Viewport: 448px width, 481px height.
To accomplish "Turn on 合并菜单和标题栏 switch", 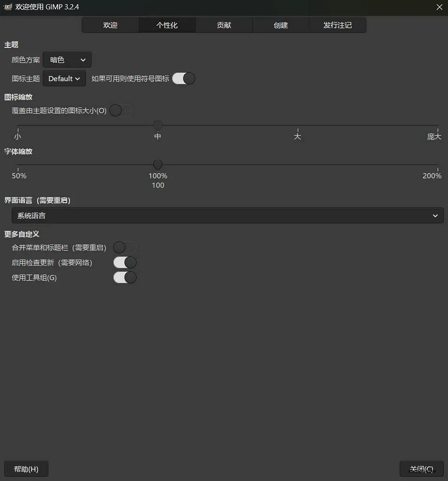I will 124,247.
